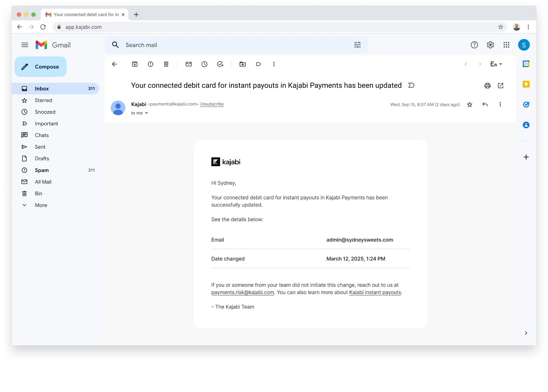Delete this email with the trash icon
This screenshot has height=392, width=548.
[166, 64]
